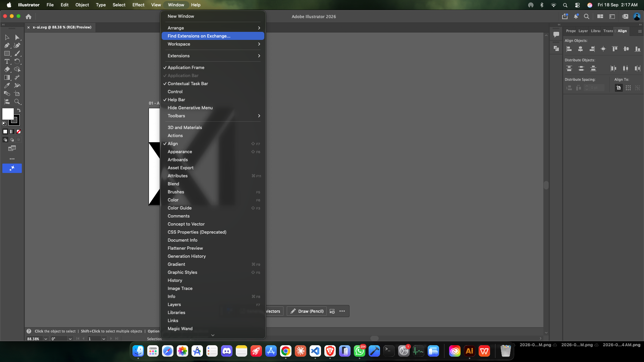Expand the Toolbars submenu
The image size is (644, 362).
[213, 116]
